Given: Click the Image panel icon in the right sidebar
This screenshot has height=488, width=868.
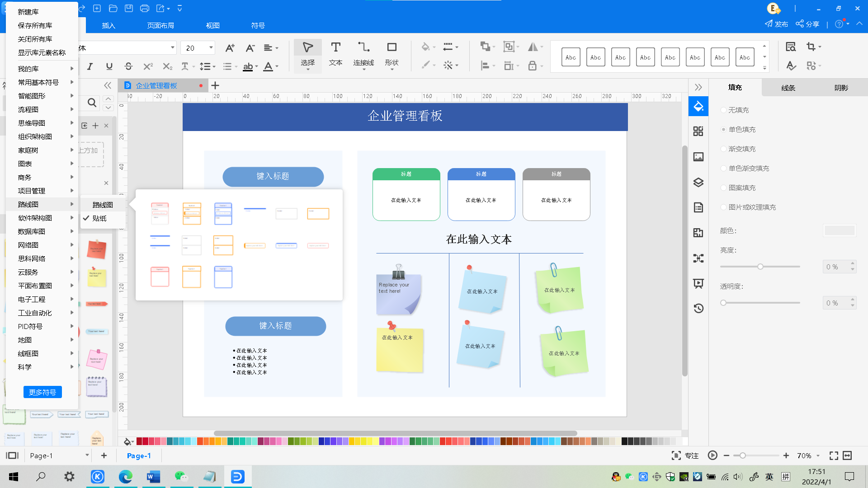Looking at the screenshot, I should tap(698, 157).
